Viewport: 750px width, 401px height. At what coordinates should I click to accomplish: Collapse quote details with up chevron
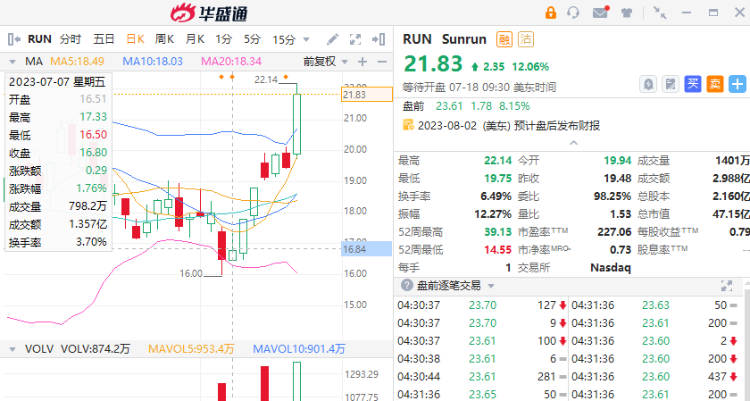tap(573, 143)
